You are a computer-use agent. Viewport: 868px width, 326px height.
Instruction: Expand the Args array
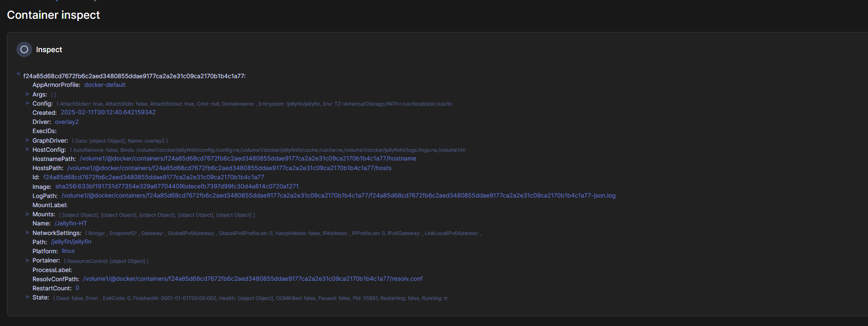tap(27, 94)
